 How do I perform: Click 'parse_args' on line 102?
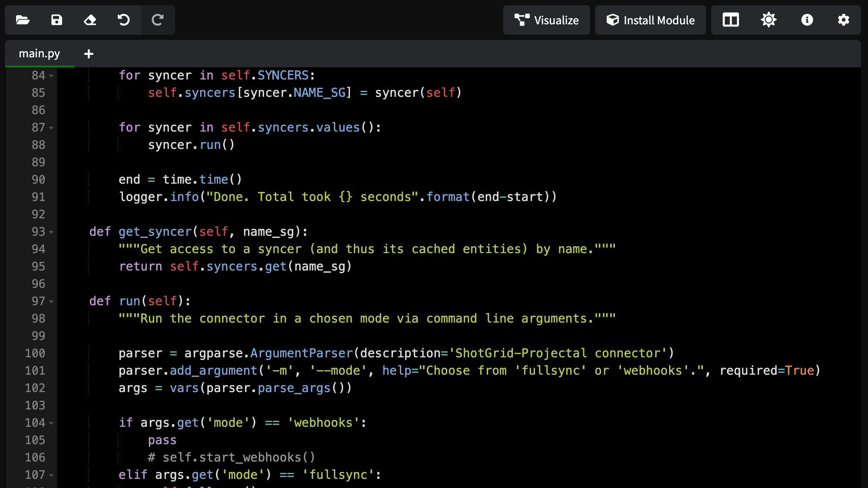(294, 388)
